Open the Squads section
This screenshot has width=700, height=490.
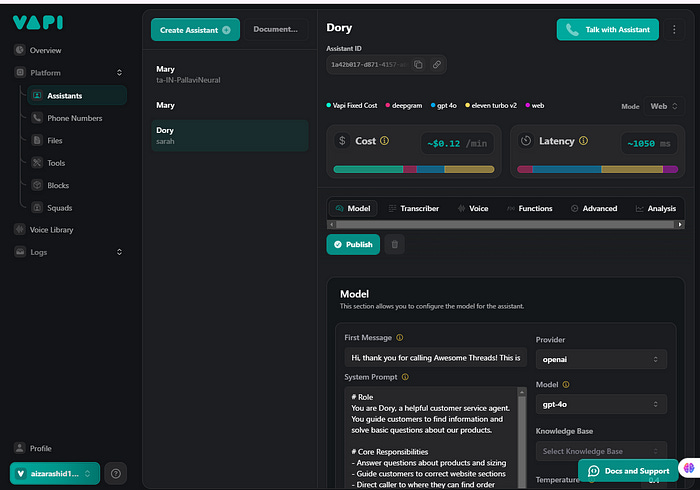[59, 208]
